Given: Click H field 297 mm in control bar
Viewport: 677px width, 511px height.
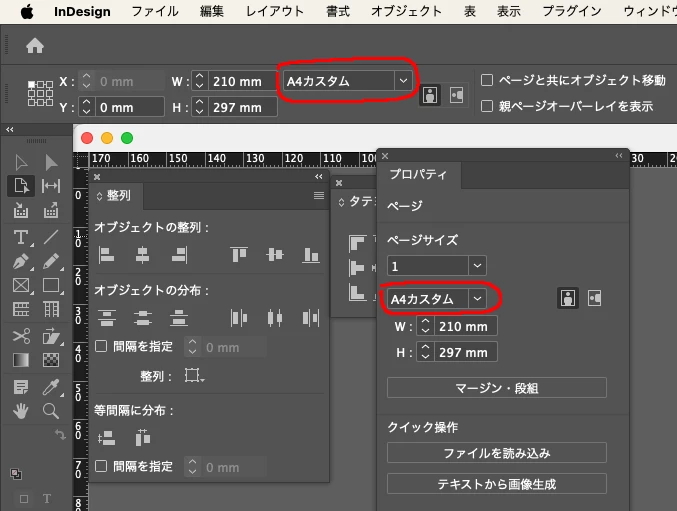Looking at the screenshot, I should pos(243,107).
